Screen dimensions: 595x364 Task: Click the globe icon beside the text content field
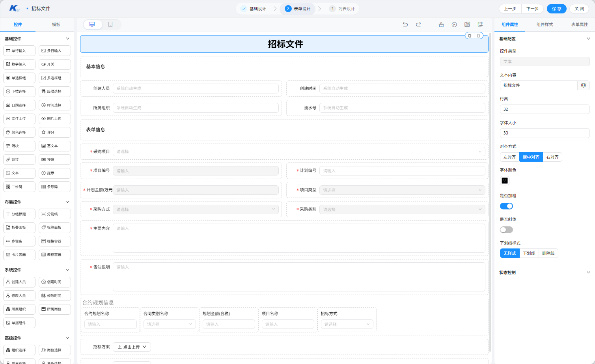pos(584,85)
